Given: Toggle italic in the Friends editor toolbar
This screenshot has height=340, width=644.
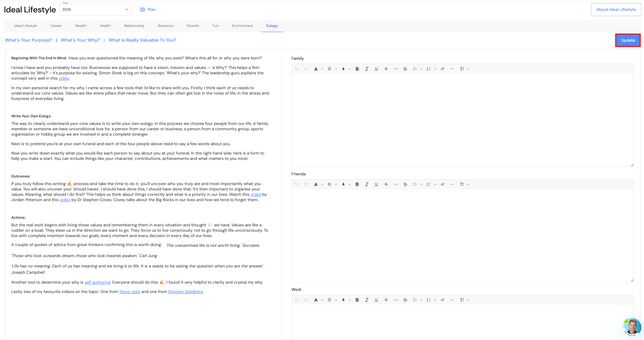Looking at the screenshot, I should pos(367,184).
